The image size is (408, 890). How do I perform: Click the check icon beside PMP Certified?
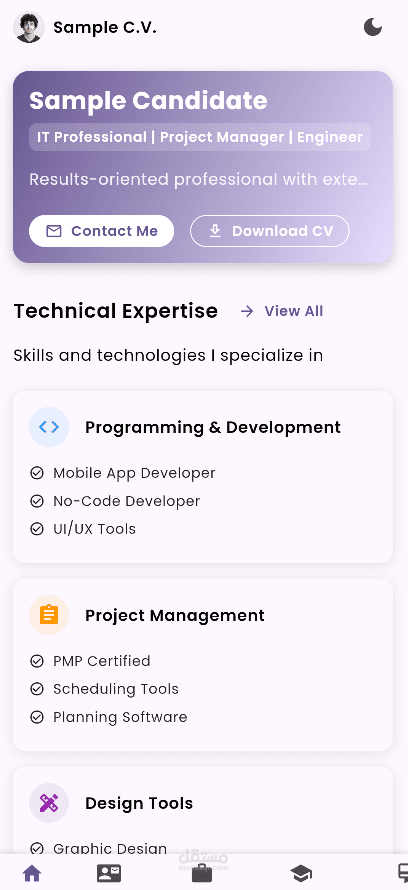click(37, 661)
